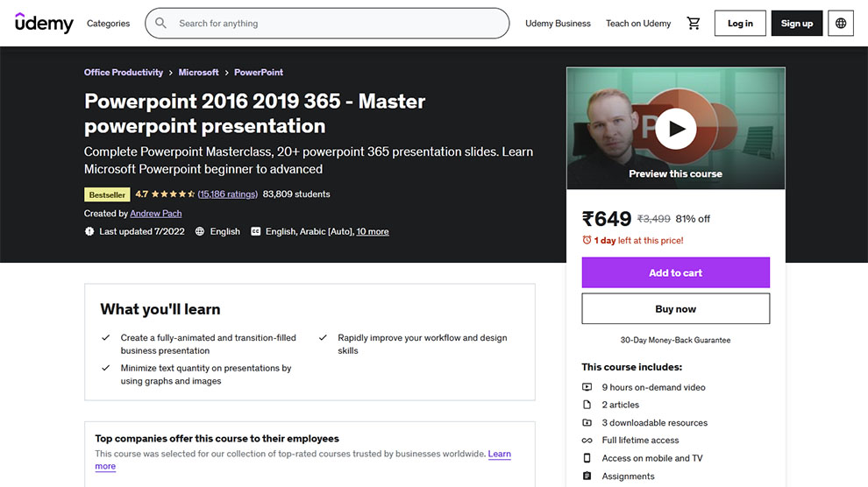Viewport: 868px width, 487px height.
Task: Open instructor Andrew Pach's profile
Action: click(156, 214)
